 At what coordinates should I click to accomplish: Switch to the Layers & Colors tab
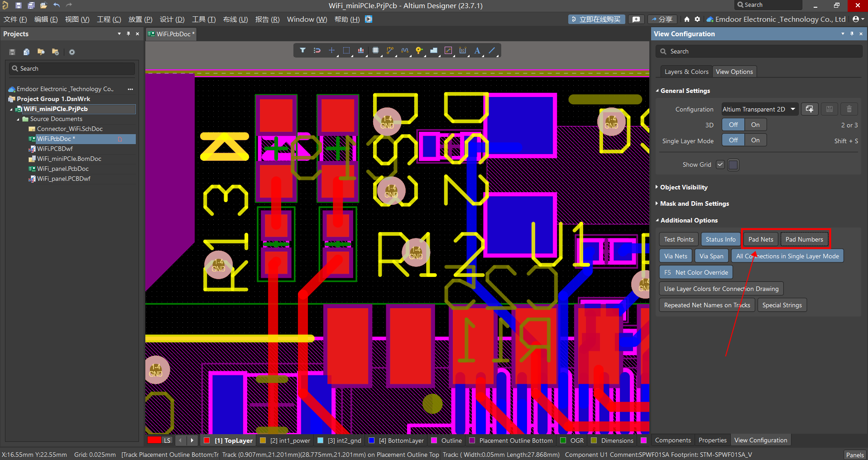[x=686, y=72]
